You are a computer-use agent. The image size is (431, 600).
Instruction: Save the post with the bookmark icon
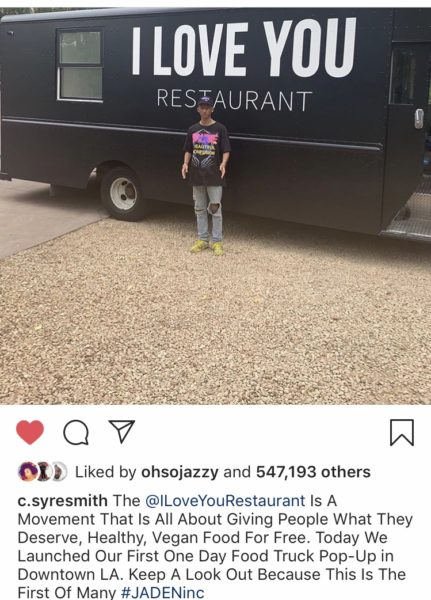coord(402,432)
